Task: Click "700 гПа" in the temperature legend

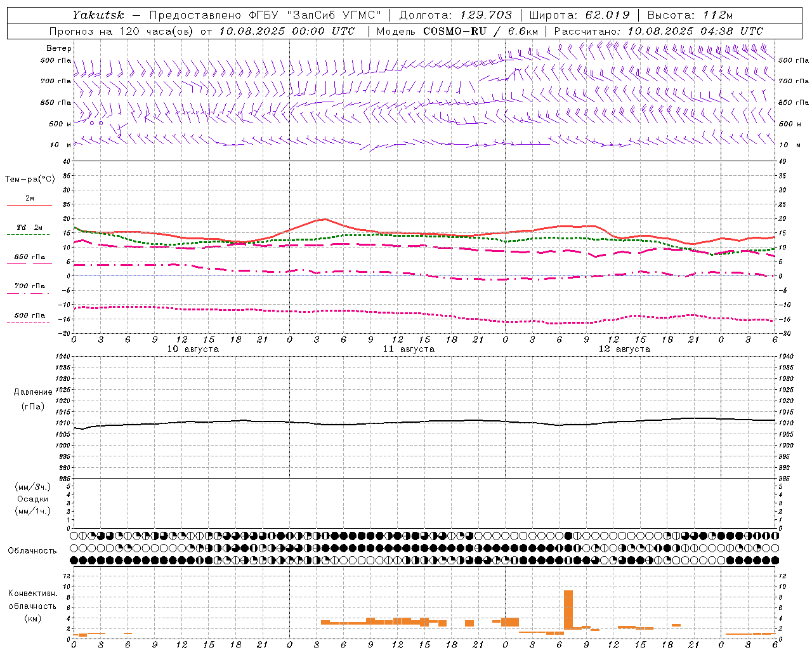Action: 30,286
